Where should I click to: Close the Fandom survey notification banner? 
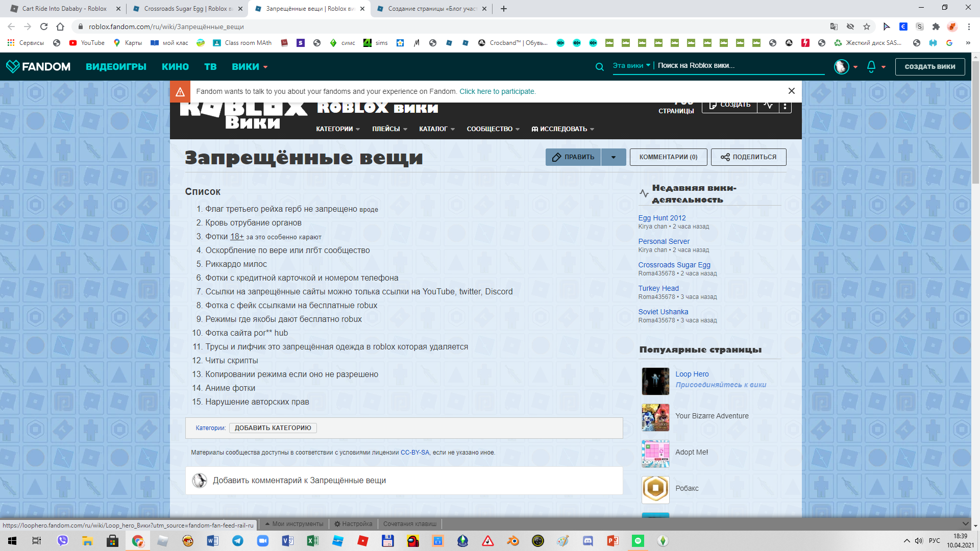pos(791,91)
